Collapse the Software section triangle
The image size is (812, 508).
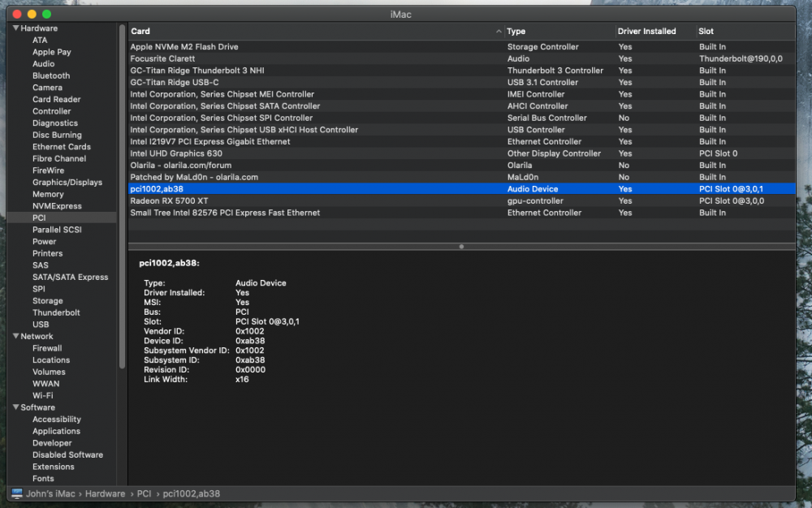coord(16,407)
